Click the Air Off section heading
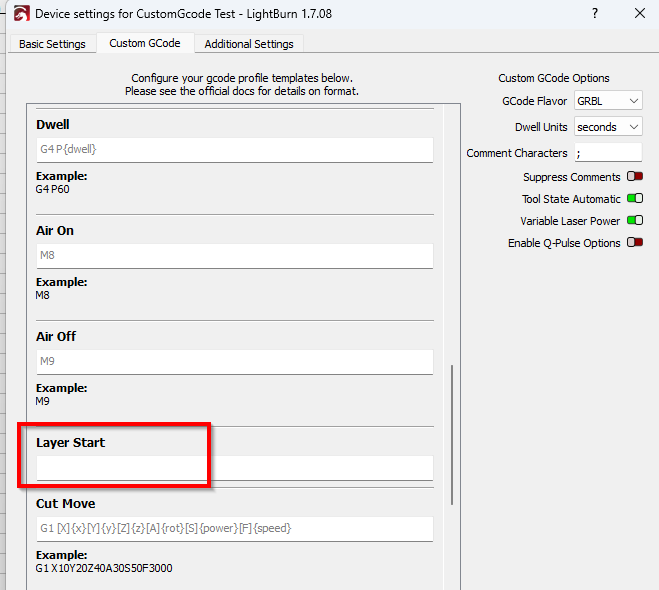659x590 pixels. tap(56, 337)
